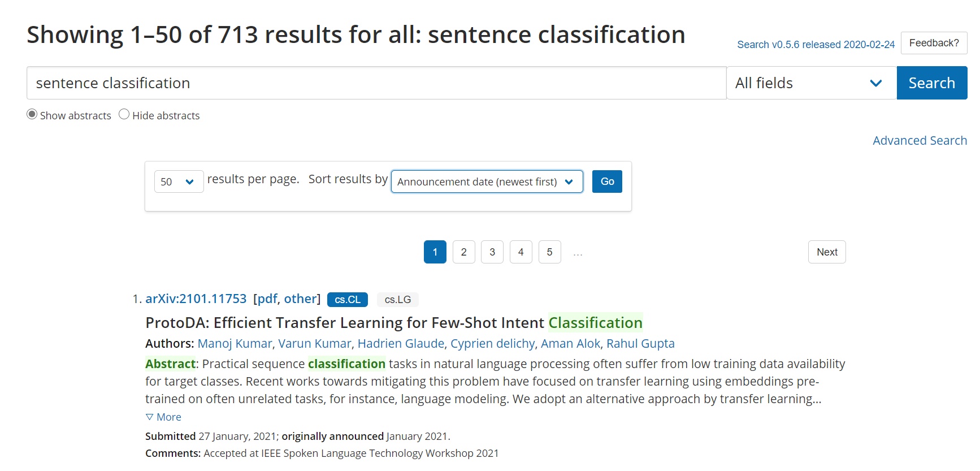Screen dimensions: 980x471
Task: Open the arXiv:2101.11753 link
Action: tap(196, 299)
